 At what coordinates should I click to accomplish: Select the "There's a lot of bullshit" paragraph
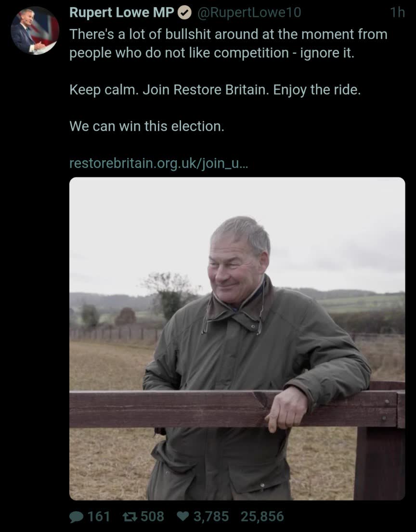point(228,43)
